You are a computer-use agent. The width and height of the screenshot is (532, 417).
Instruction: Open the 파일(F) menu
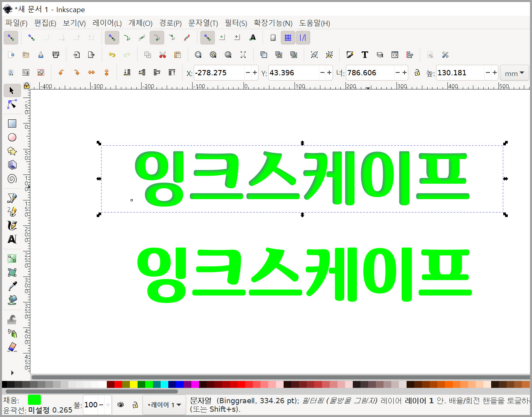coord(16,23)
